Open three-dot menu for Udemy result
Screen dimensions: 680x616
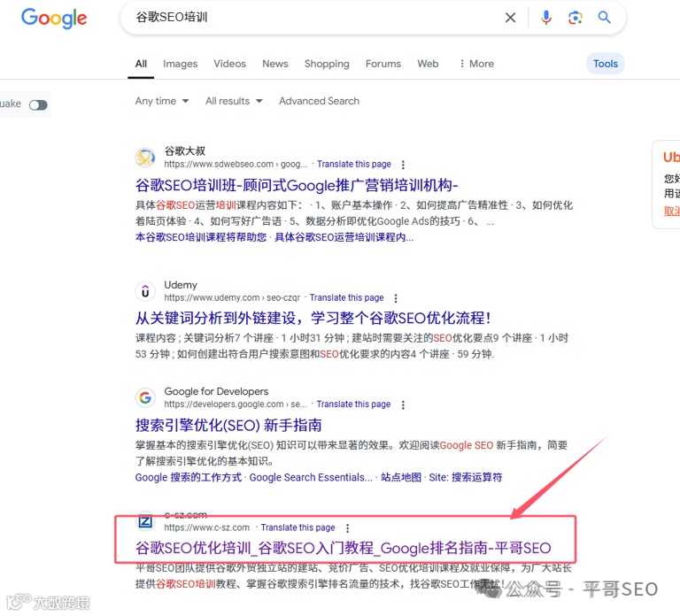396,298
